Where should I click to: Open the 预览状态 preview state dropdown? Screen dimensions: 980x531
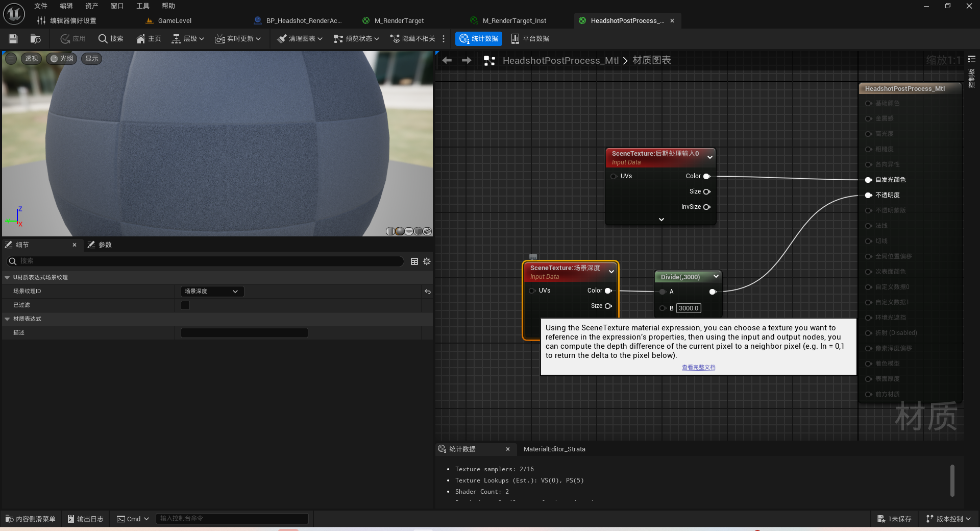[356, 39]
